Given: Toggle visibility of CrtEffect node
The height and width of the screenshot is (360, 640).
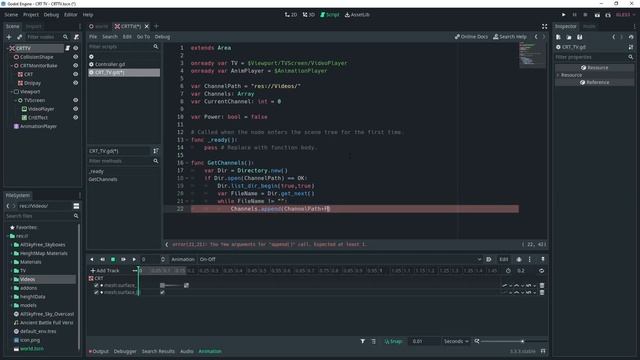Looking at the screenshot, I should (x=76, y=118).
